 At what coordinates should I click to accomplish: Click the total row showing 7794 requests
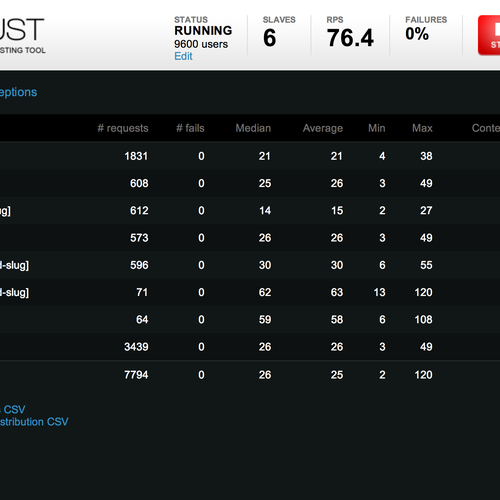coord(250,375)
